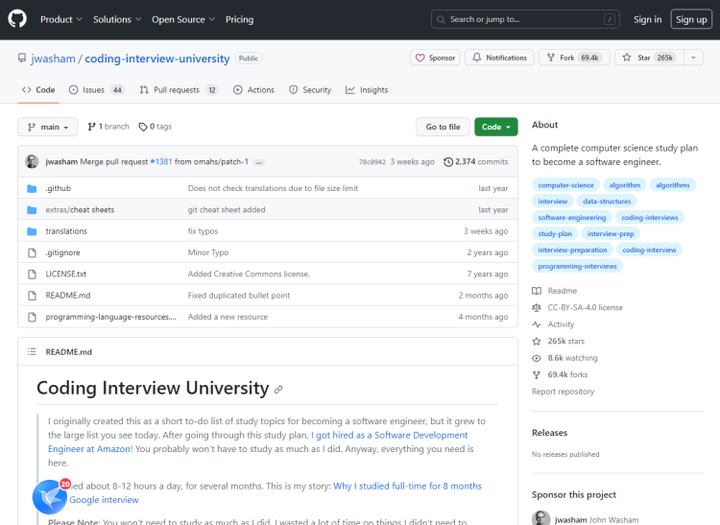Image resolution: width=720 pixels, height=525 pixels.
Task: Click the eye icon next to watching
Action: pos(536,358)
